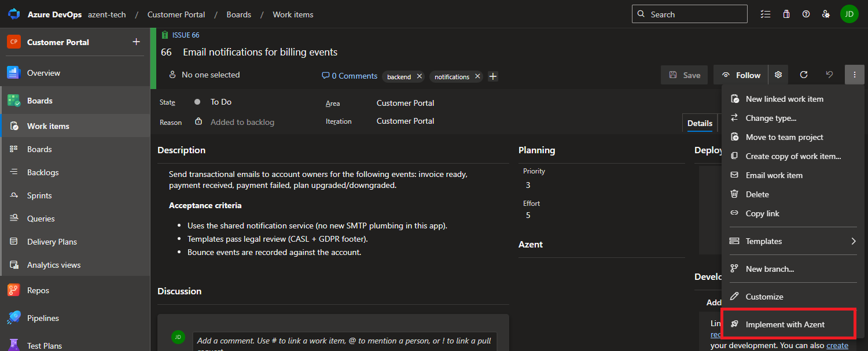The height and width of the screenshot is (351, 868).
Task: Open azent-tech breadcrumb link
Action: click(107, 14)
